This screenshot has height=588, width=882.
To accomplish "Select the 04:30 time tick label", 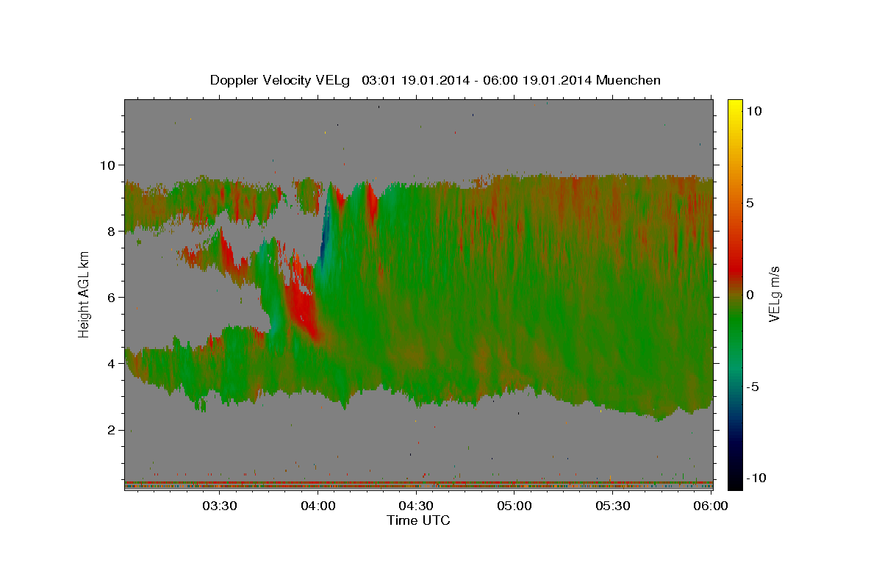I will click(416, 506).
